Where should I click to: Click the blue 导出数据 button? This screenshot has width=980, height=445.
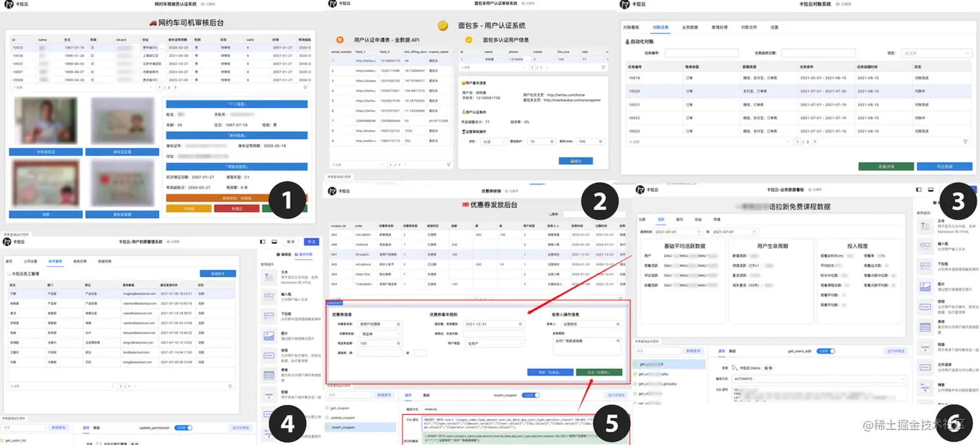click(944, 167)
